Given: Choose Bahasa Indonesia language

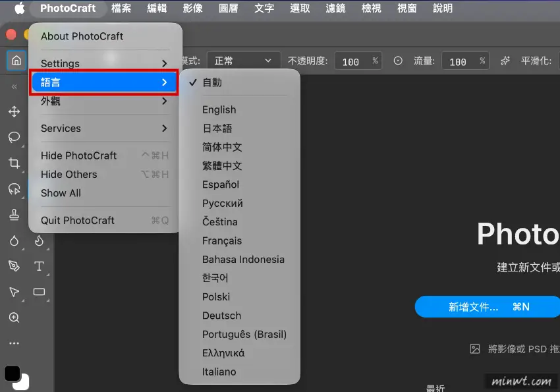Looking at the screenshot, I should (239, 260).
